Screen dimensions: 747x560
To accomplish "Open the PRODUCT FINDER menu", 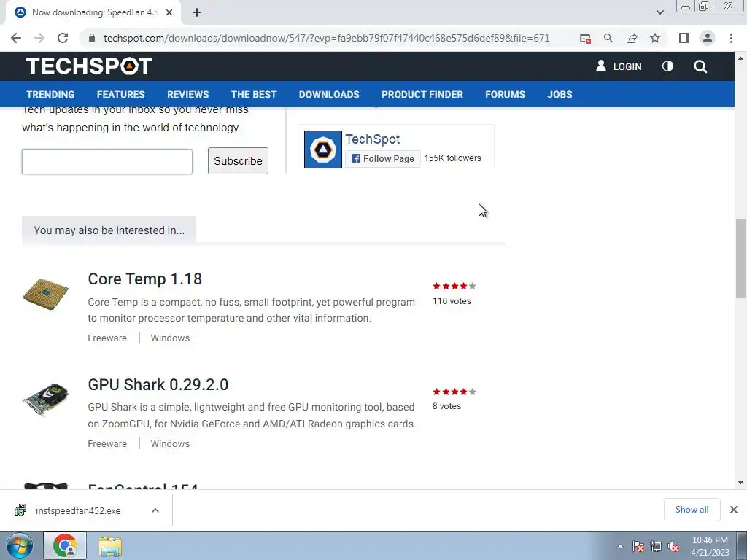I will 422,94.
